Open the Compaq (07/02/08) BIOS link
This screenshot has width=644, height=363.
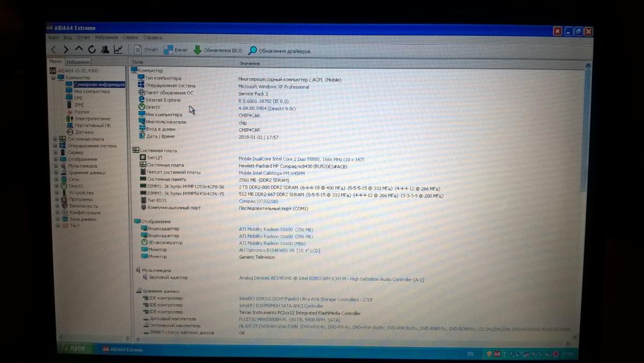(258, 201)
